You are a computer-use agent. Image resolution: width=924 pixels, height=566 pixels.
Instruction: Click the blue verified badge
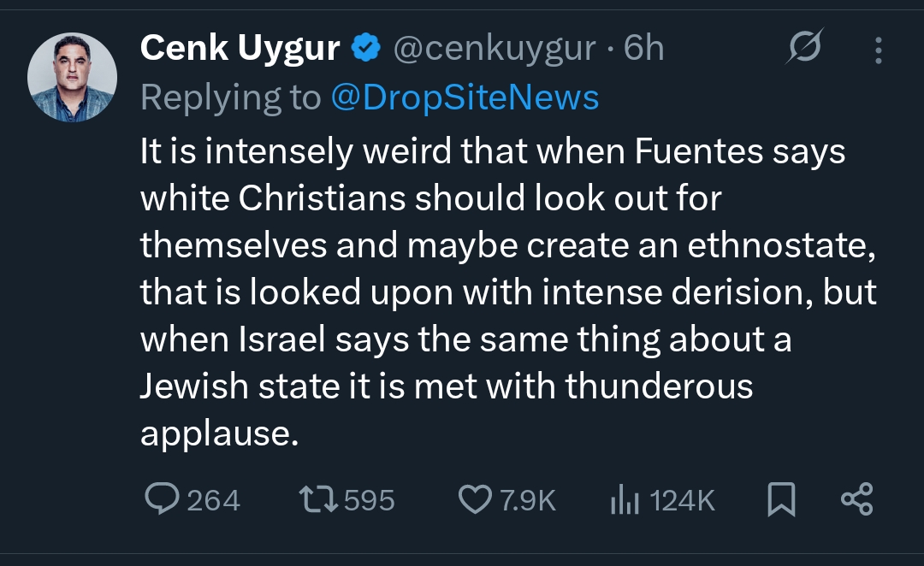[x=366, y=50]
